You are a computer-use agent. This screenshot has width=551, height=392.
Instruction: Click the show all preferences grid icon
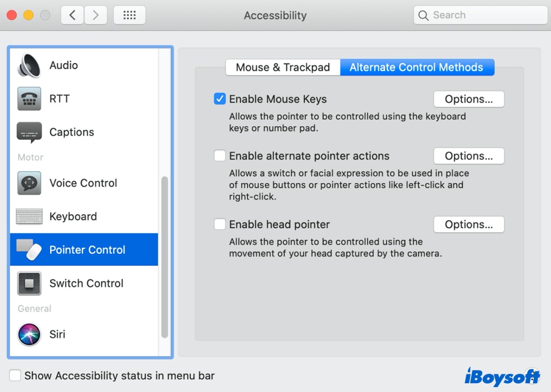129,15
